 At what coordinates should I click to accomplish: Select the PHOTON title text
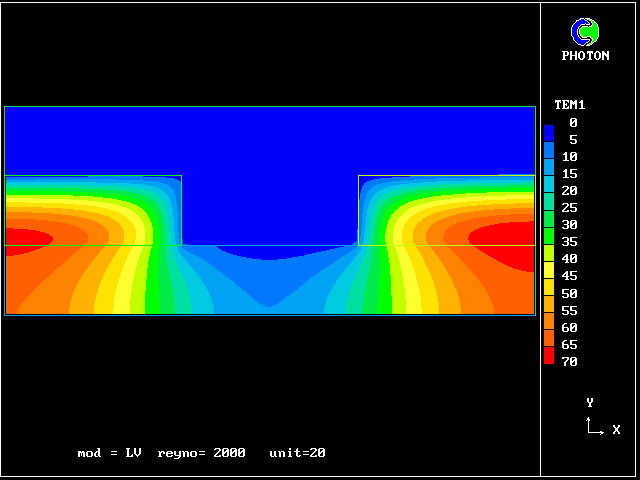[585, 56]
